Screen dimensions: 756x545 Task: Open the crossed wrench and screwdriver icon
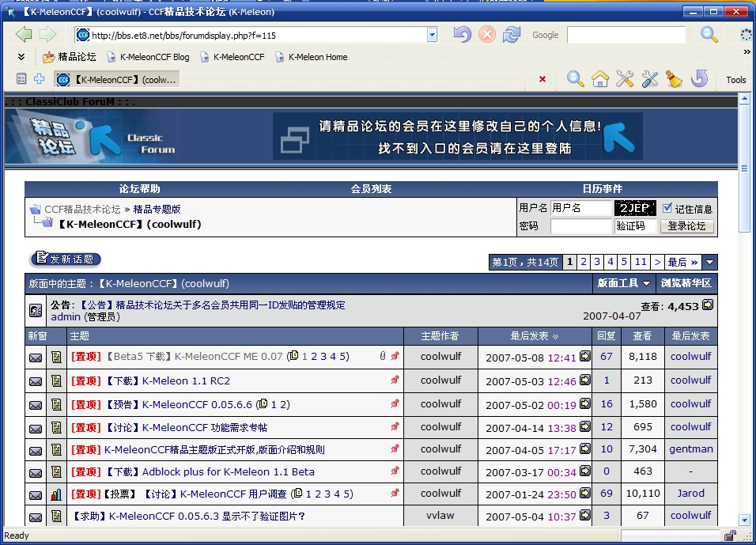[625, 78]
